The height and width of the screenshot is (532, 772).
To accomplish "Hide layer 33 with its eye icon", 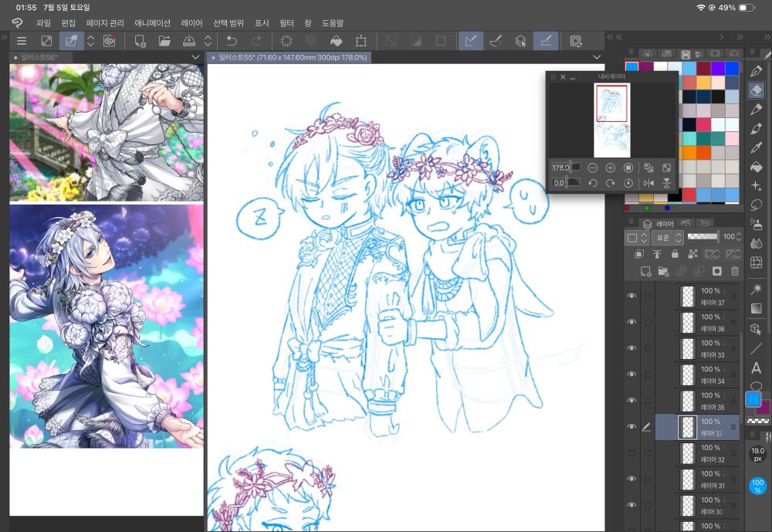I will pyautogui.click(x=631, y=348).
